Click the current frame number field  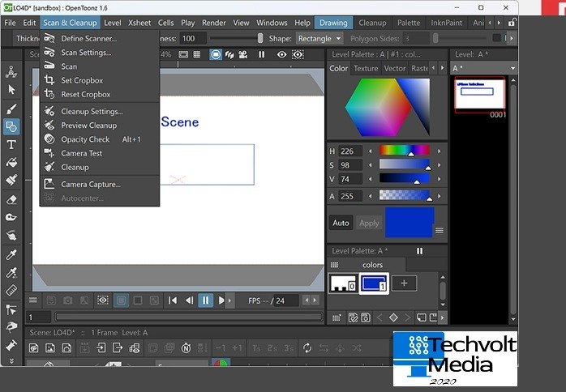pyautogui.click(x=38, y=317)
